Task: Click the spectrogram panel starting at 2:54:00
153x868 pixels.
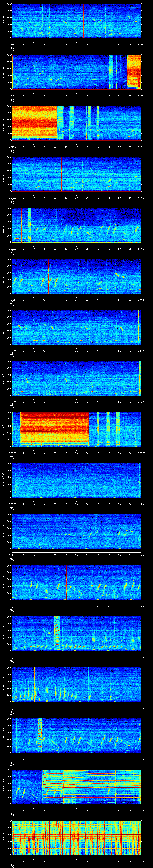Action: pyautogui.click(x=76, y=174)
